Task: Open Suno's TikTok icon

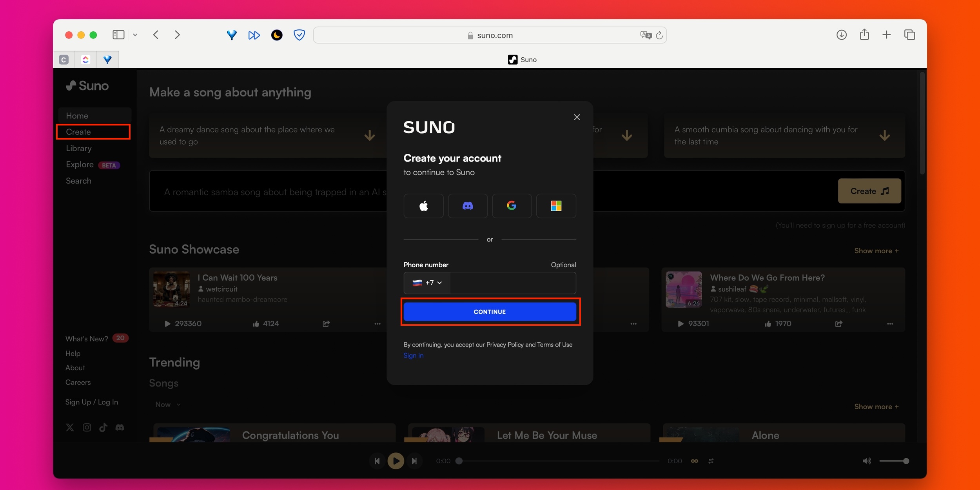Action: (x=103, y=427)
